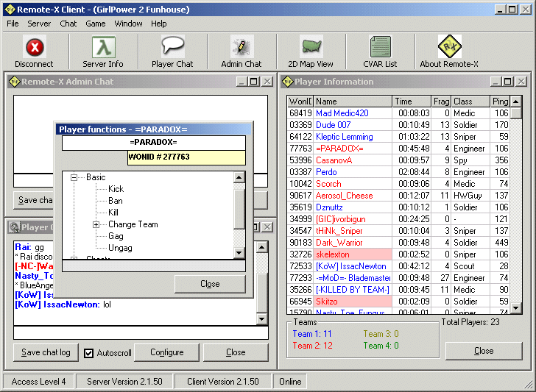
Task: Expand the Change Team tree node
Action: click(x=96, y=224)
